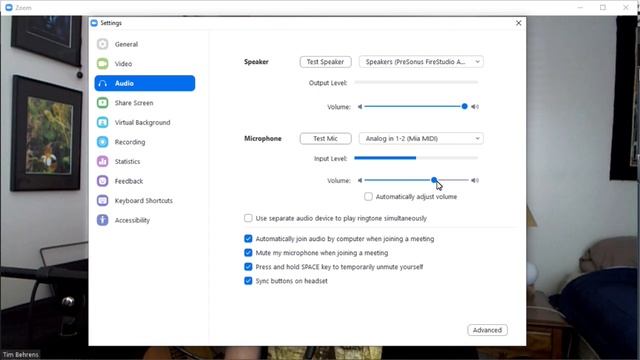Click the speaker volume high icon
Screen dimensions: 640x360
point(475,107)
